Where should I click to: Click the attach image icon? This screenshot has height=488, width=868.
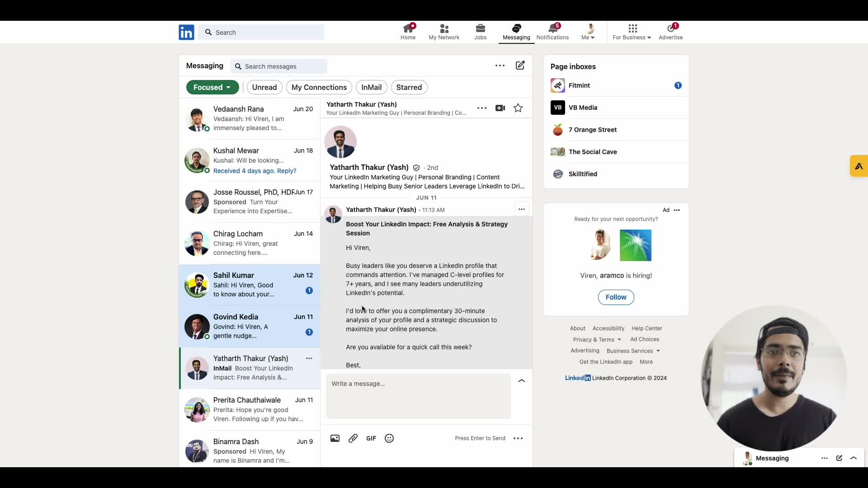point(335,438)
